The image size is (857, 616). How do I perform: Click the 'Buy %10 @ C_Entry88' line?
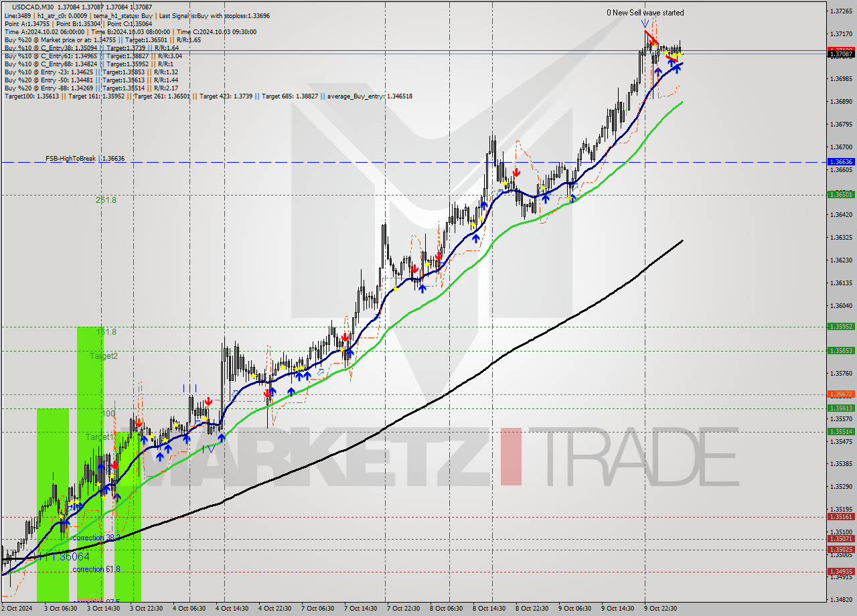(x=89, y=64)
